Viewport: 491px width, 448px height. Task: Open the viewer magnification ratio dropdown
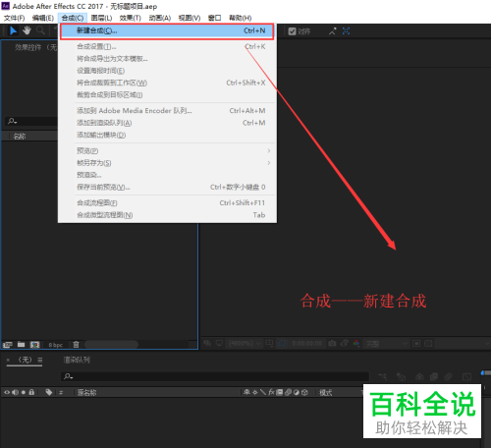click(x=245, y=343)
